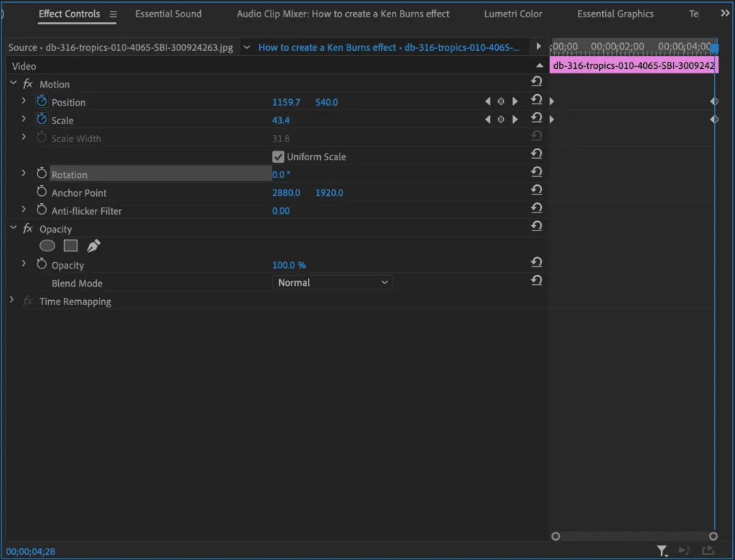This screenshot has width=735, height=560.
Task: Open the filter properties funnel icon
Action: (661, 550)
